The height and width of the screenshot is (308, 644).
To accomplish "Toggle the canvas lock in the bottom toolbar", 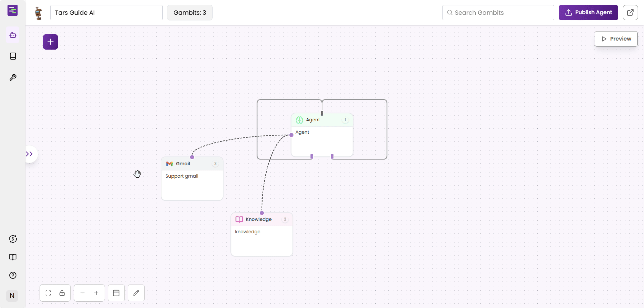I will (x=62, y=293).
